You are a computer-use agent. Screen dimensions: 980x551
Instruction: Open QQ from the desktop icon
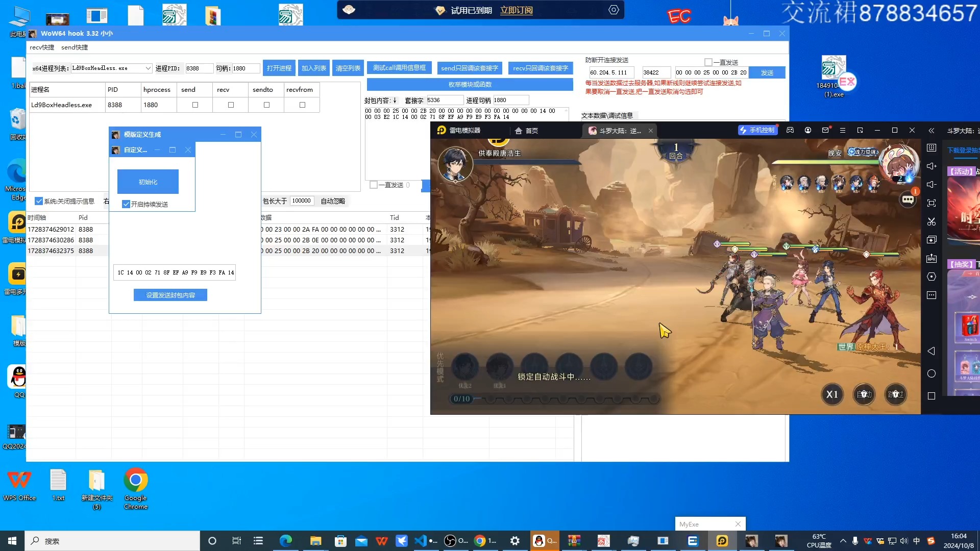click(x=19, y=382)
